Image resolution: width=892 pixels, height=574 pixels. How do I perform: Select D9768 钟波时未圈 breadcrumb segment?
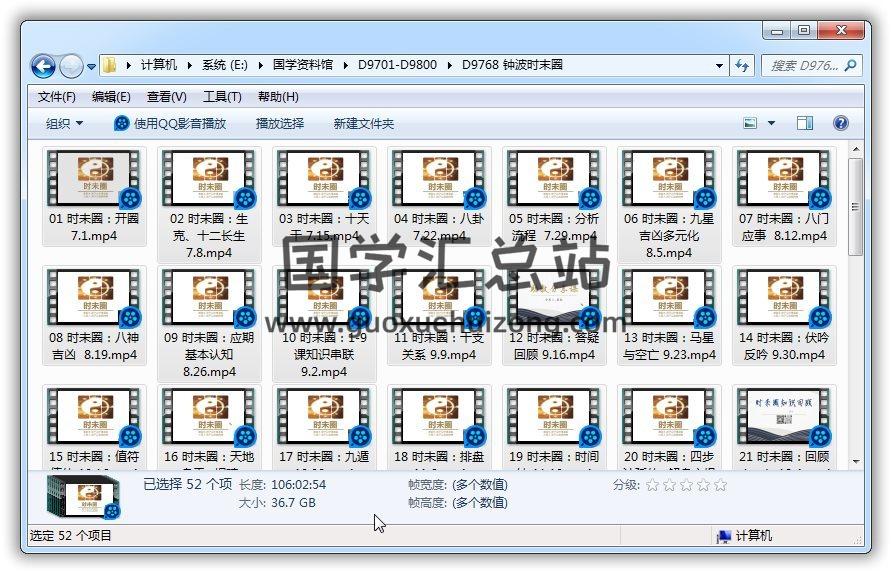coord(512,65)
